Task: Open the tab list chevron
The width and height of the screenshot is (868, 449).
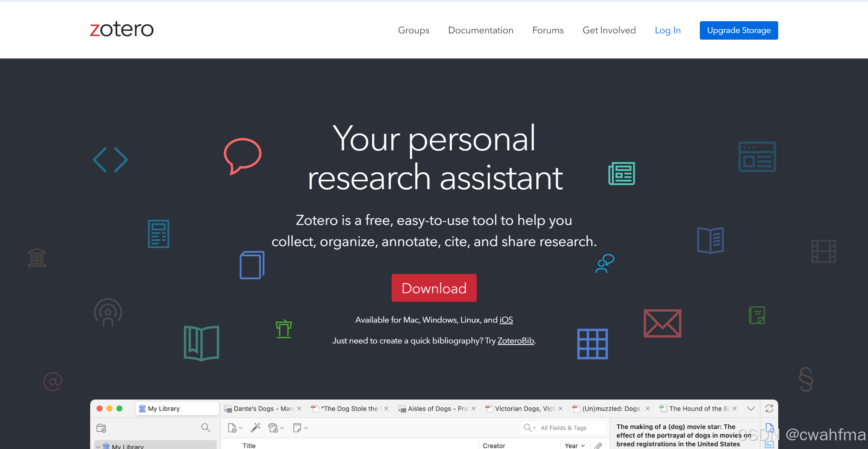Action: pyautogui.click(x=751, y=409)
